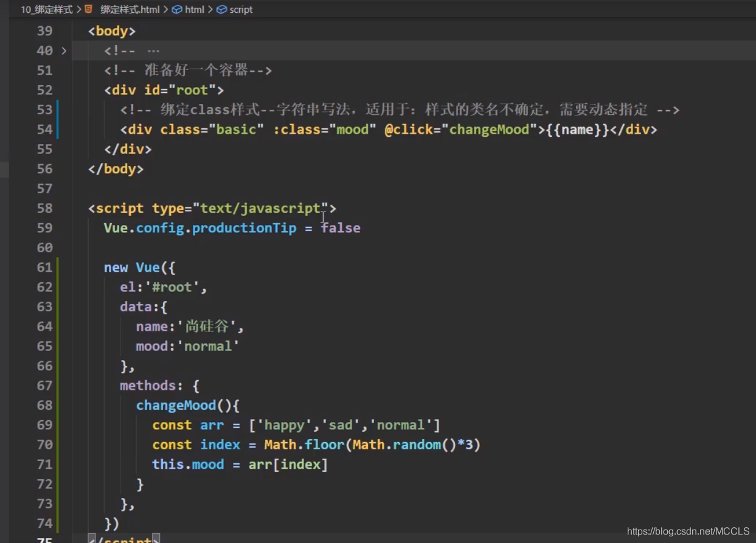Click the HTML5 file icon in breadcrumb
Screen dimensions: 756x543
[89, 9]
